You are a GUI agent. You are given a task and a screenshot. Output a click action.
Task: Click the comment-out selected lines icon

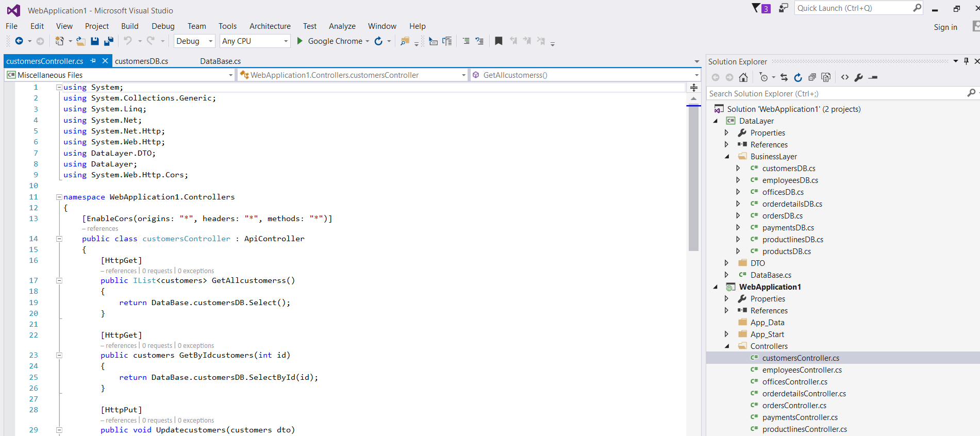(466, 41)
